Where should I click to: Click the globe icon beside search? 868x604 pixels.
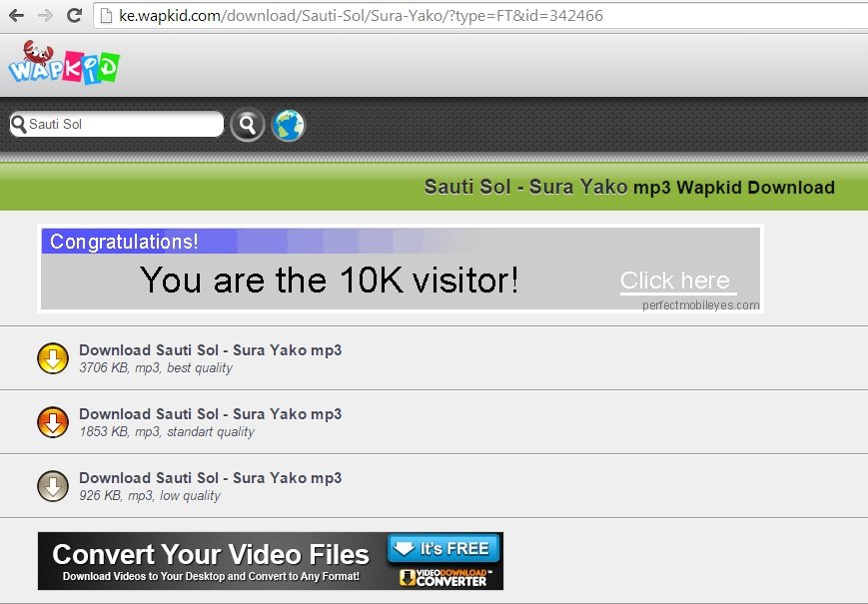[x=288, y=125]
